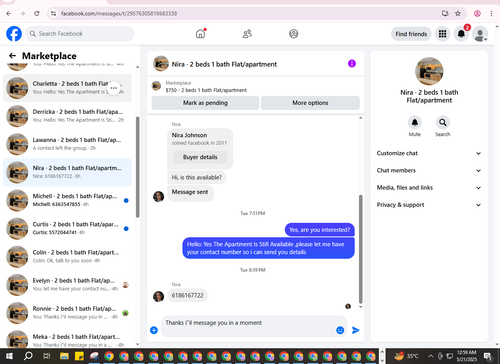Search in conversation using magnifier icon
Image resolution: width=500 pixels, height=364 pixels.
pyautogui.click(x=443, y=122)
